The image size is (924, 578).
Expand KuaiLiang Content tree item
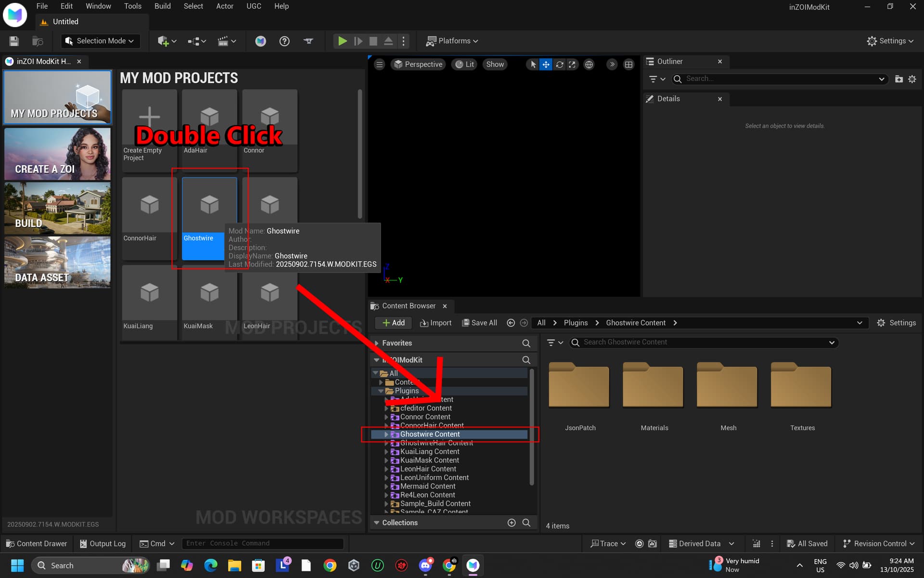(386, 452)
